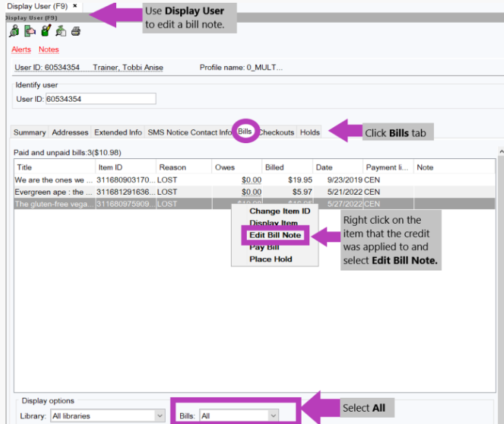Screen dimensions: 504x424
Task: Switch to the Holds tab
Action: [x=310, y=132]
